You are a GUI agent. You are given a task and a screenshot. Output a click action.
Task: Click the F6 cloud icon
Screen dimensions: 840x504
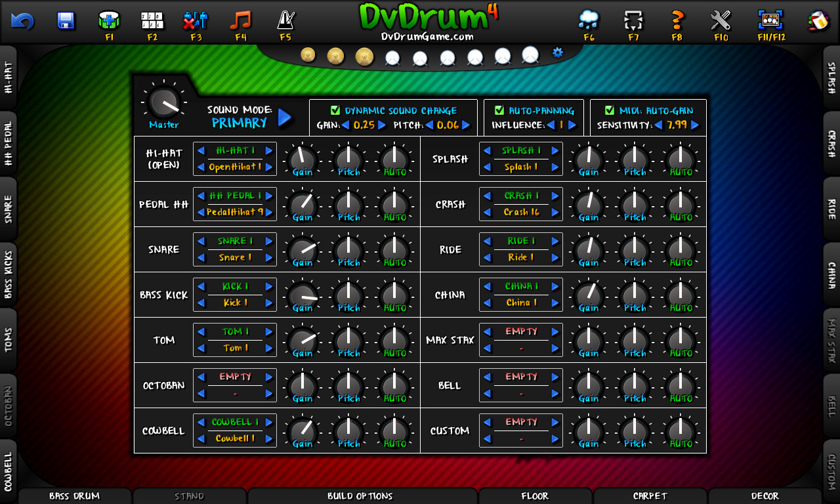coord(589,20)
